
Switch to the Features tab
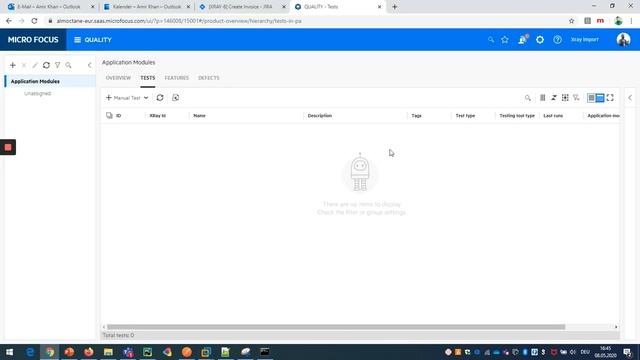coord(177,78)
